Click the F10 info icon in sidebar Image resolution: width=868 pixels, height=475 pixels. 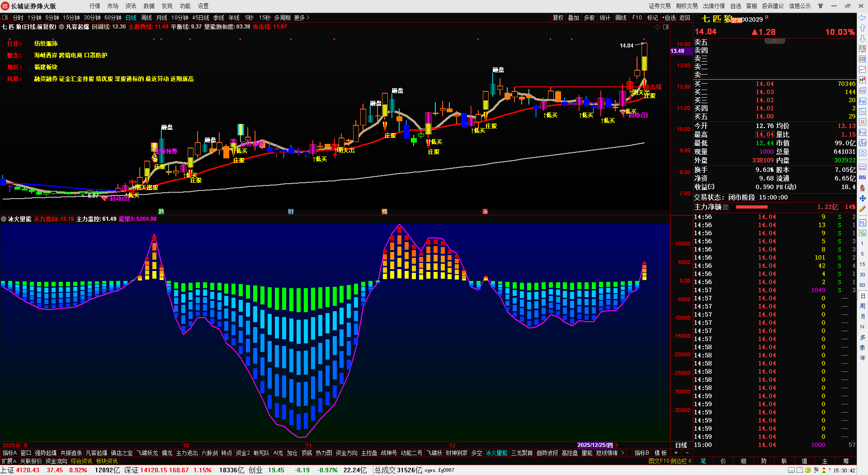coord(862,101)
